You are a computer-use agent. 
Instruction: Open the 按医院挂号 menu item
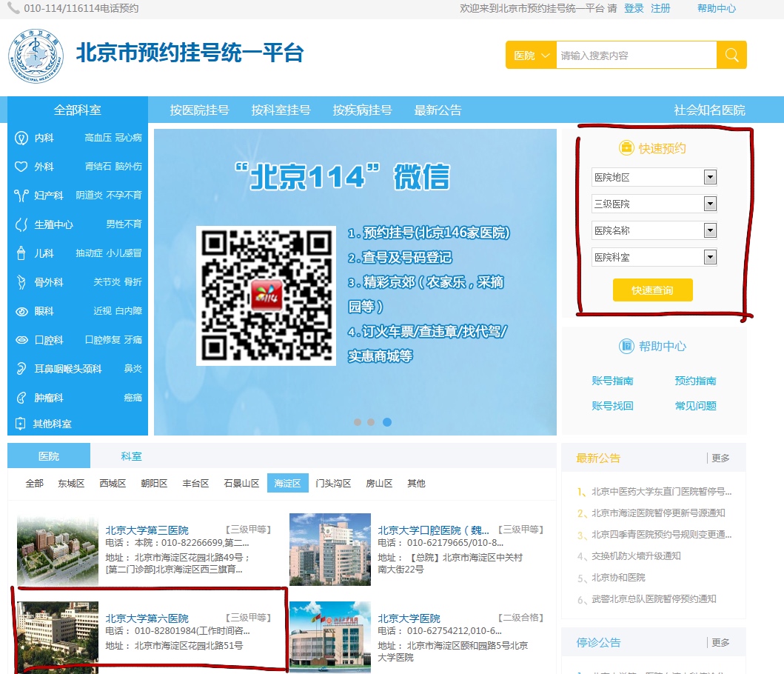199,110
